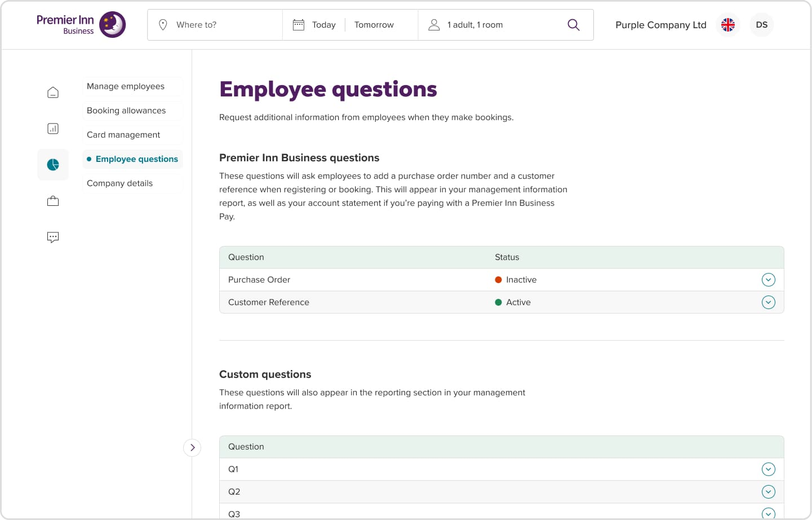Open the DS user avatar menu

coord(762,25)
